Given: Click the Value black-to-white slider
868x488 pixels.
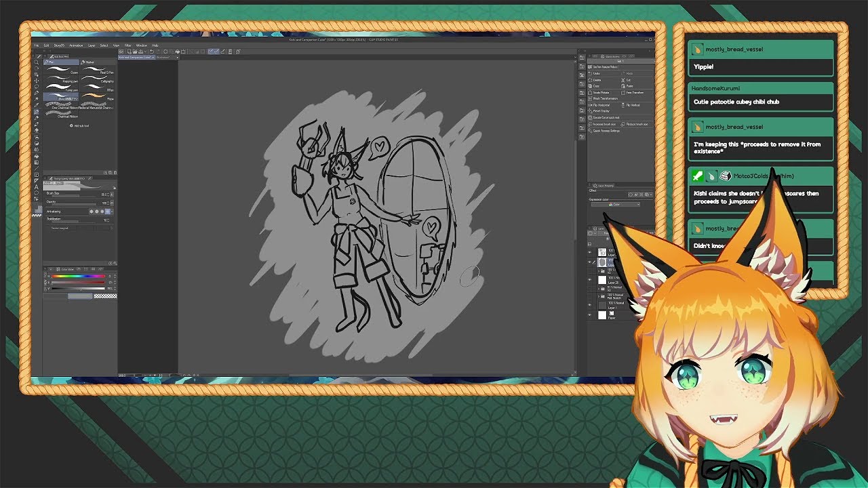Looking at the screenshot, I should coord(78,289).
